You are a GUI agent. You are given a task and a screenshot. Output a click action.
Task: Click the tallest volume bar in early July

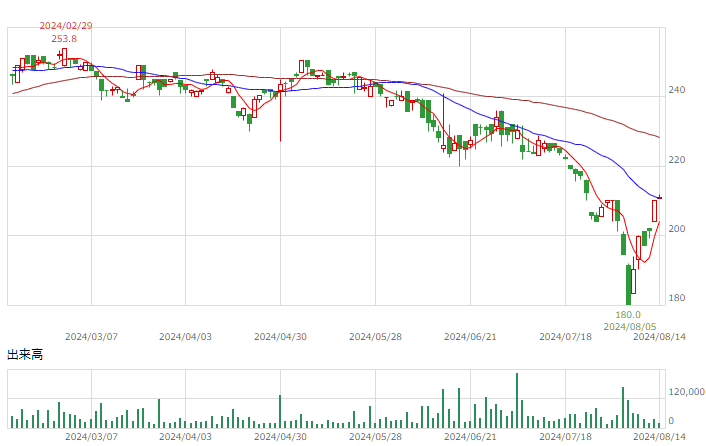(517, 401)
